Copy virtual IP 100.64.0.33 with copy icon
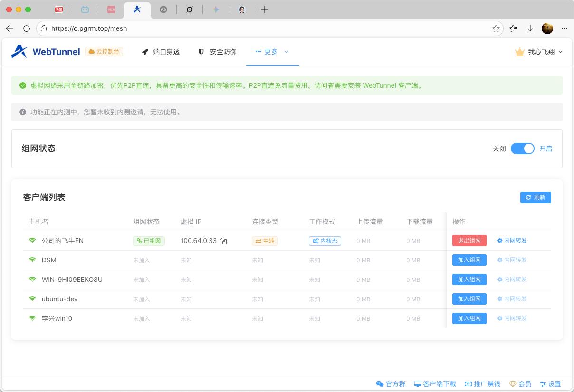This screenshot has width=574, height=392. click(223, 241)
